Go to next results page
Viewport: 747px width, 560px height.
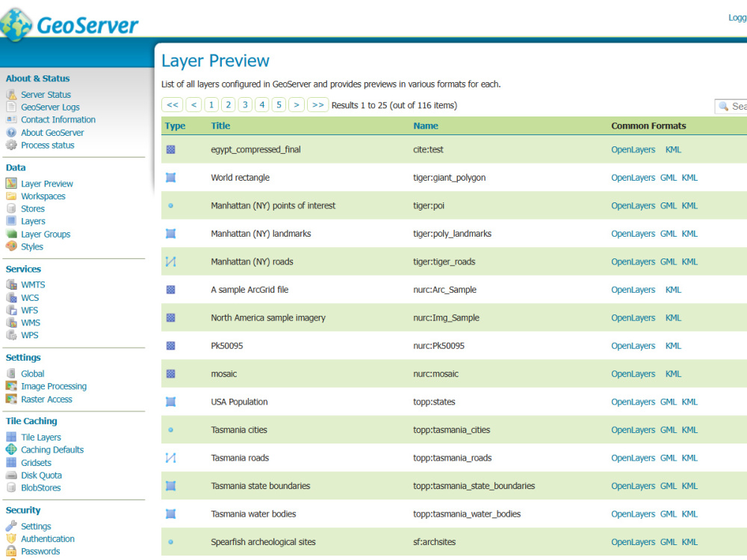click(x=297, y=105)
